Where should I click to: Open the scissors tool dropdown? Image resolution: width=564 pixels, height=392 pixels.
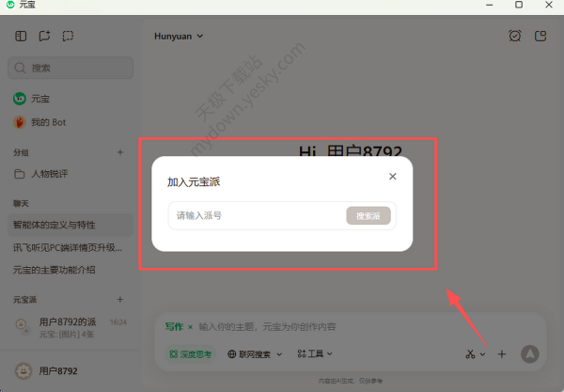point(475,354)
